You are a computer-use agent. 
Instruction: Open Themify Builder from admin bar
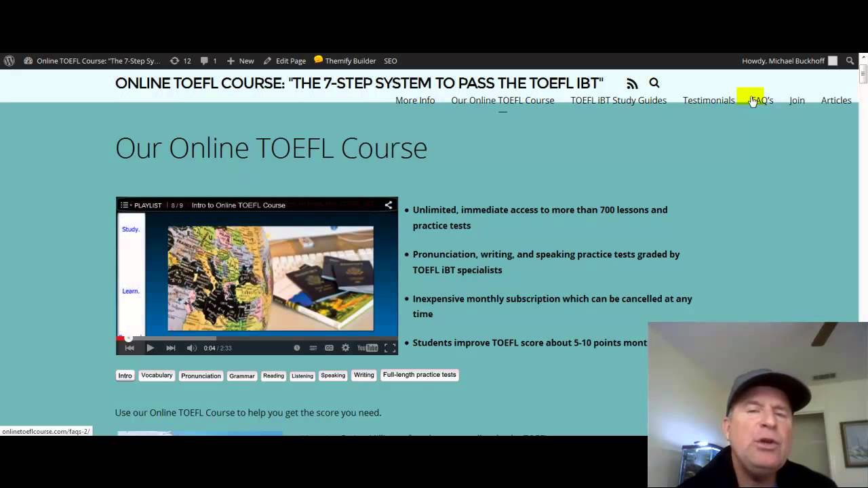[x=344, y=61]
